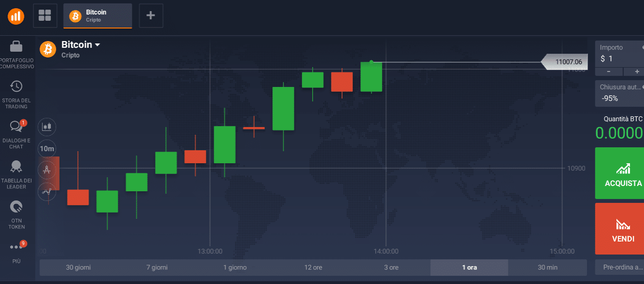Click the 10900 price axis label
This screenshot has width=644, height=284.
tap(577, 168)
